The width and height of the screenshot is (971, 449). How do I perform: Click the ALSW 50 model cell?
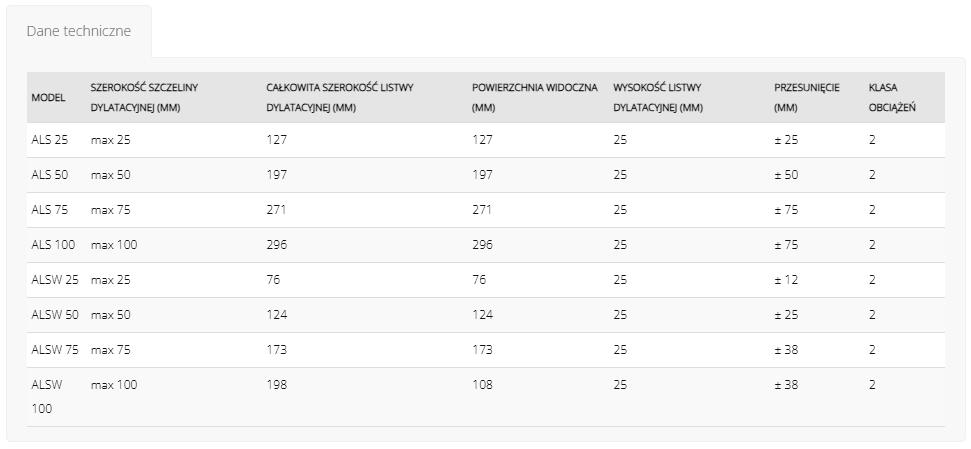tap(55, 315)
